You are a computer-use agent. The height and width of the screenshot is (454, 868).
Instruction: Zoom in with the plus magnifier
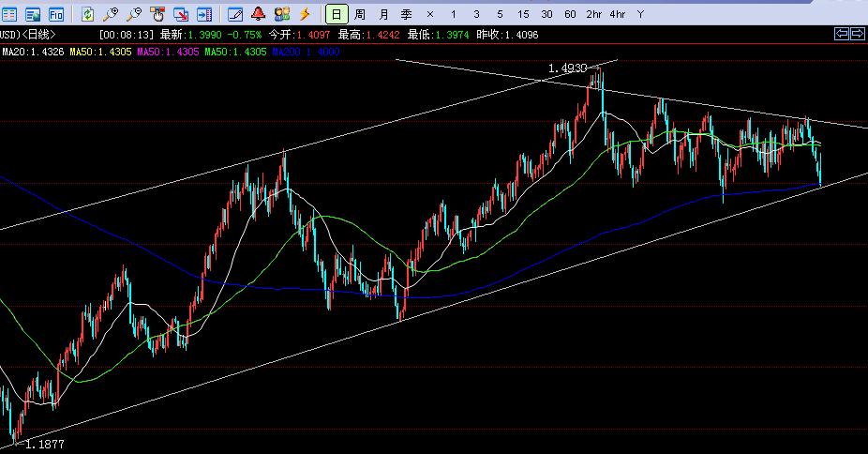point(111,14)
